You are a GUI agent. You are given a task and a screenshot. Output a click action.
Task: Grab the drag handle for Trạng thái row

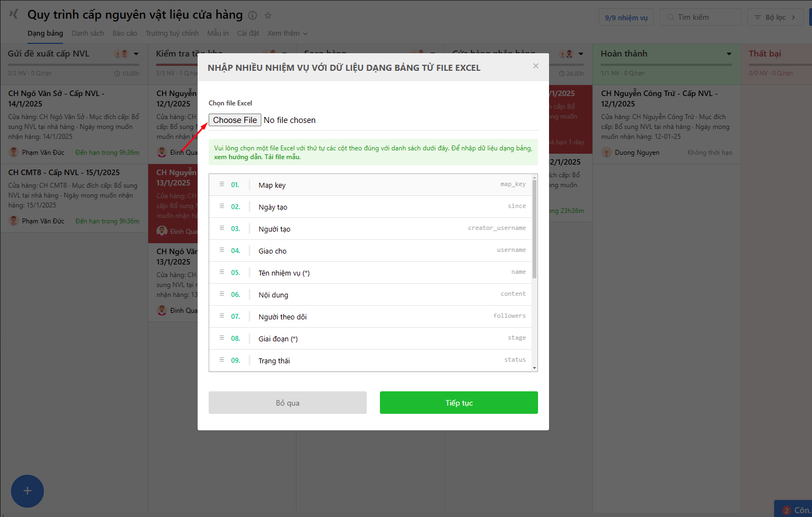[222, 360]
